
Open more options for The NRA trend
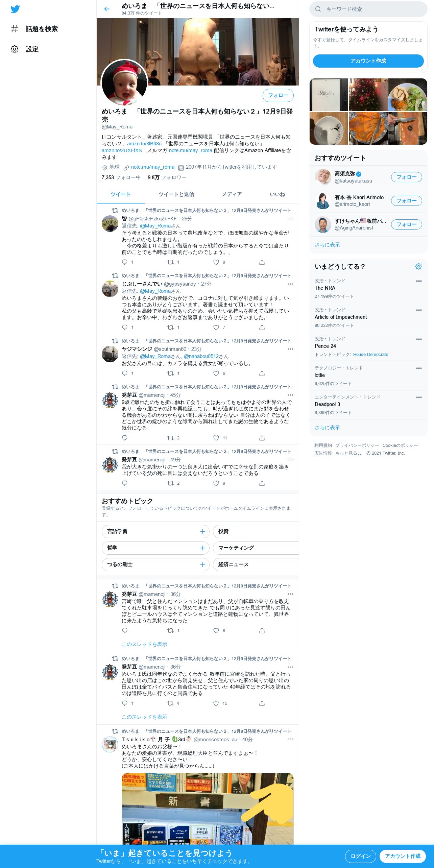[x=419, y=281]
